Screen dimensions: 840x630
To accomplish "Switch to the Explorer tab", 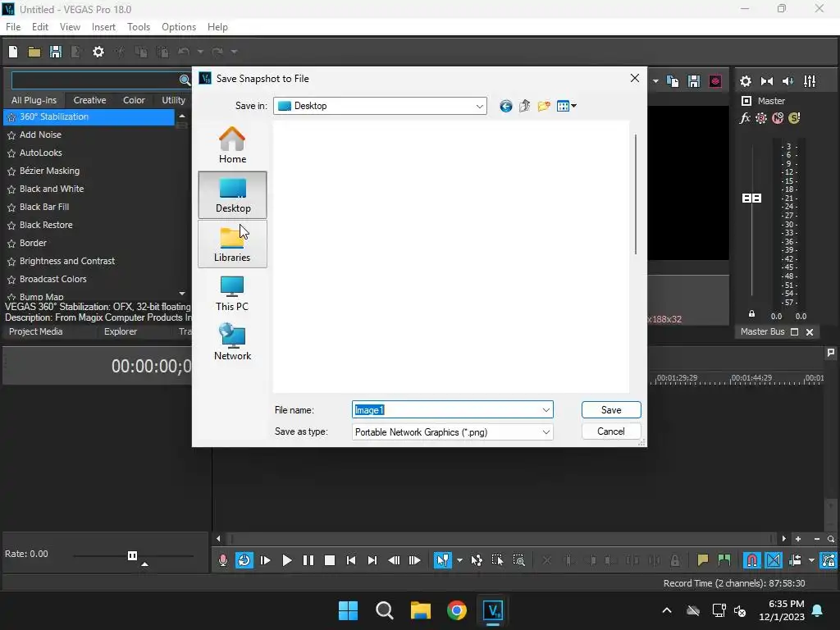I will [120, 331].
